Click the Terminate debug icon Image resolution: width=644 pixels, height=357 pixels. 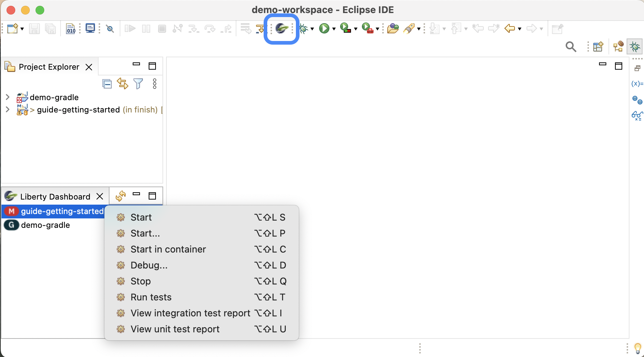point(162,29)
